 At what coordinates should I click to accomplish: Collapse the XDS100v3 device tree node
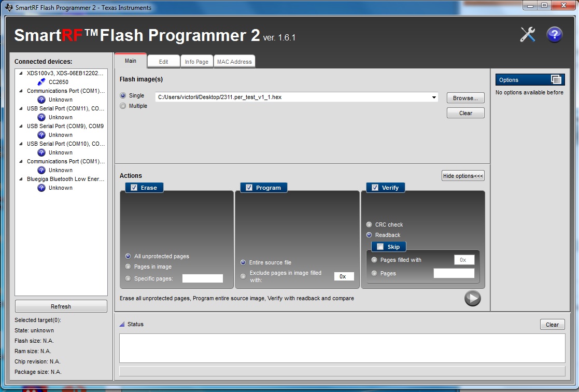[x=21, y=73]
